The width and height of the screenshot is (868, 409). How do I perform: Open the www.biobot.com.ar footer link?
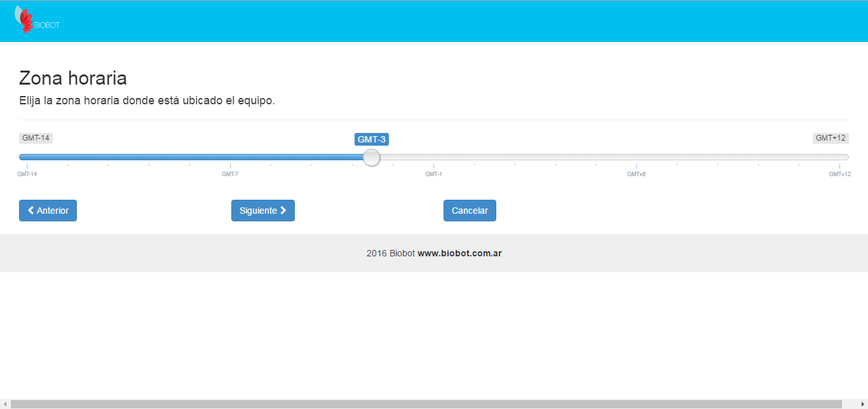click(x=459, y=253)
